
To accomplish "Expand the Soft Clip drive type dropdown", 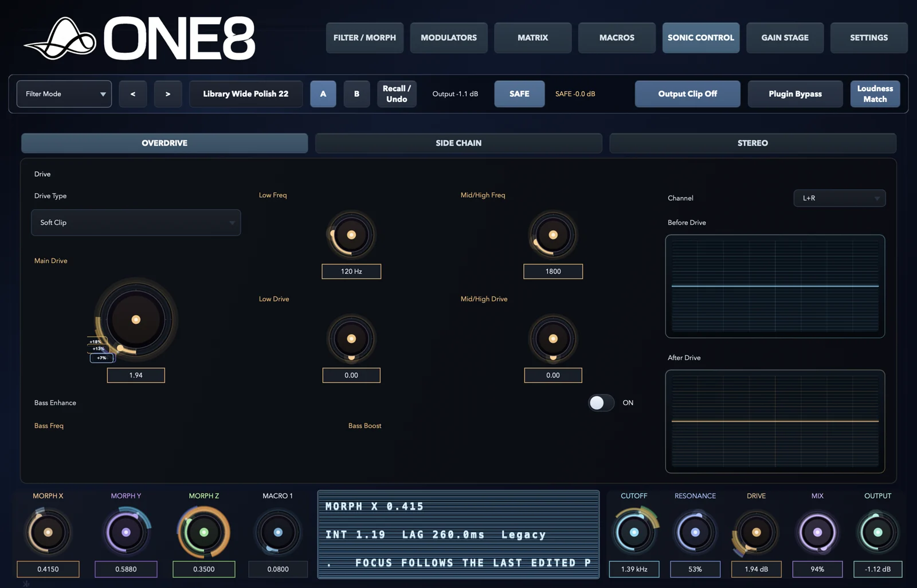I will pos(136,222).
